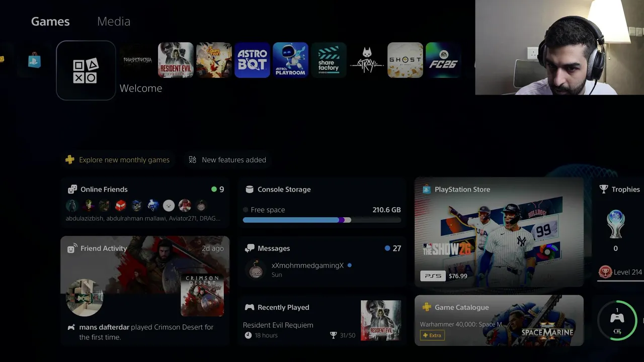
Task: Click the Game Catalogue plus icon
Action: point(427,307)
